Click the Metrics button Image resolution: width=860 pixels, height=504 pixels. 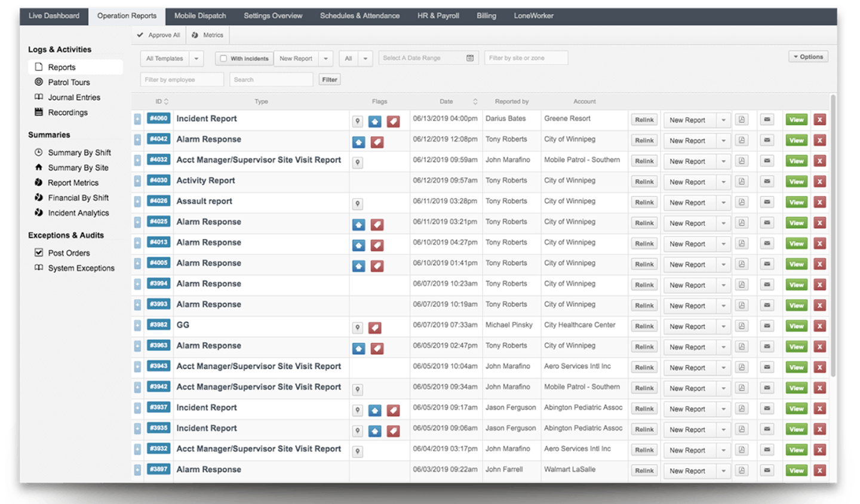tap(207, 35)
